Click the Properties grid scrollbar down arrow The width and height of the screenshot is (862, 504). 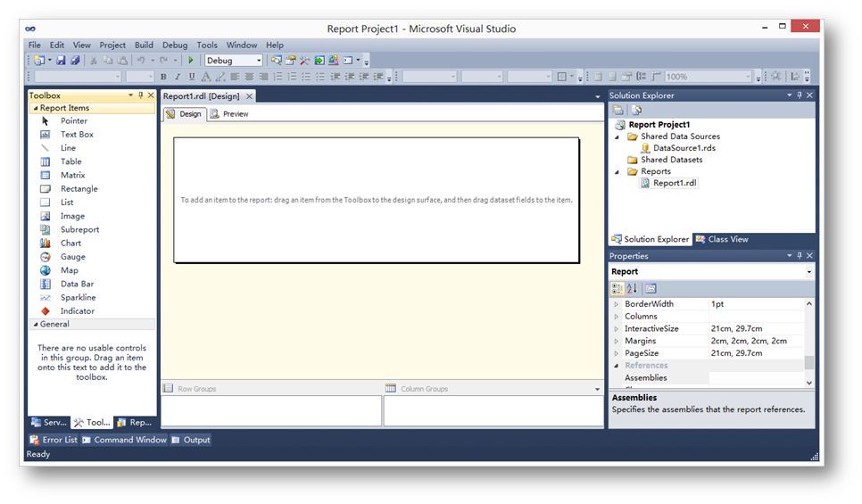coord(809,383)
